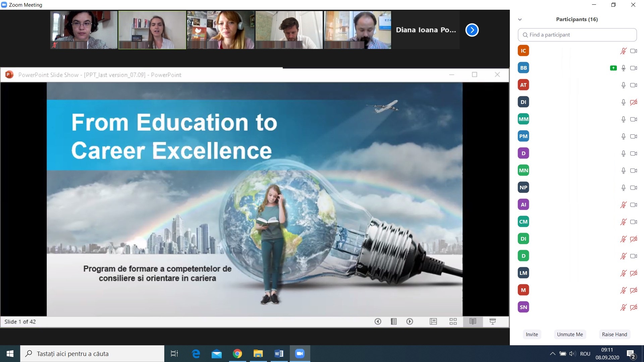The image size is (644, 362).
Task: Click Slide 1 of 42 indicator
Action: pyautogui.click(x=20, y=322)
